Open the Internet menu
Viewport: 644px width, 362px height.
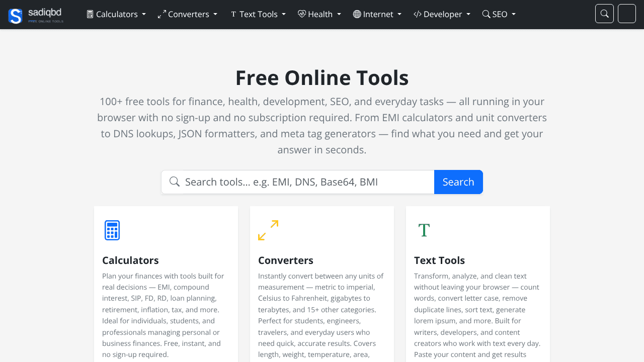377,14
